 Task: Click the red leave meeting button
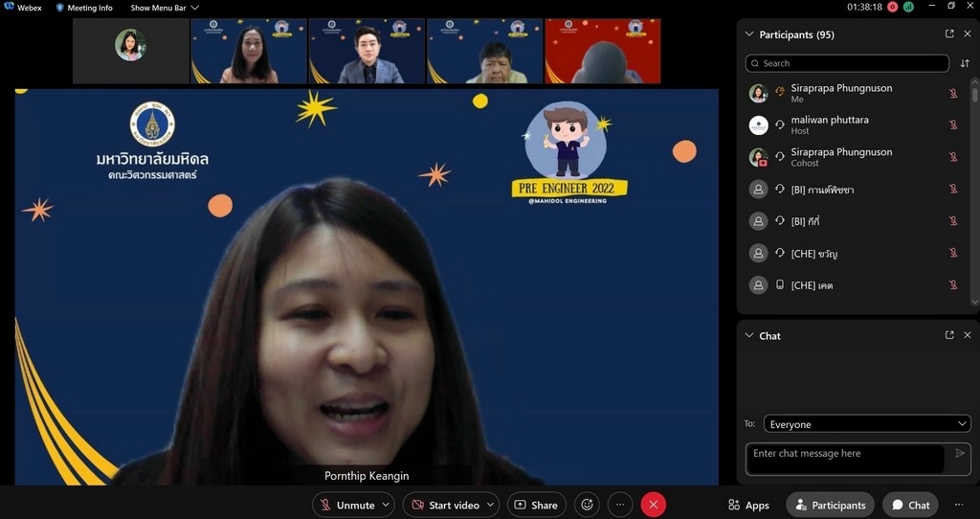653,505
